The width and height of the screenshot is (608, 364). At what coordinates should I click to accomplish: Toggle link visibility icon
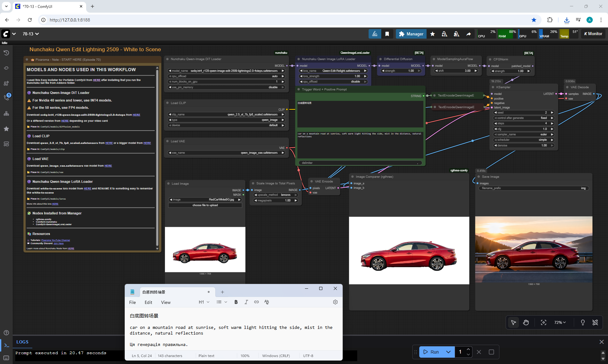[x=595, y=322]
